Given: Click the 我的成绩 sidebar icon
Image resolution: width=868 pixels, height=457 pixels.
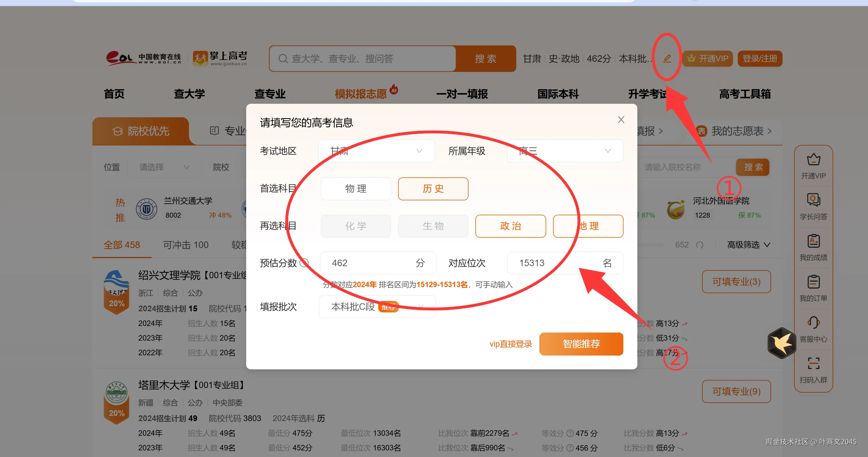Looking at the screenshot, I should [813, 241].
